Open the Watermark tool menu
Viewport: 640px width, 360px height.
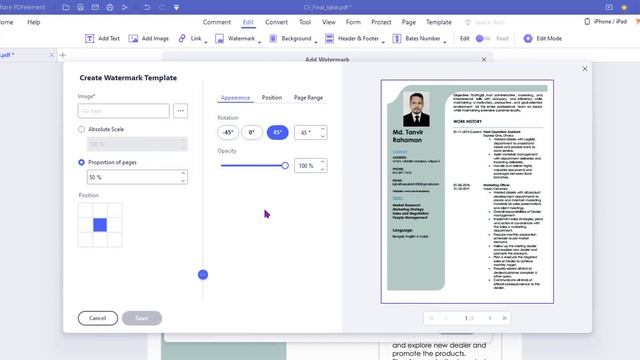[237, 38]
